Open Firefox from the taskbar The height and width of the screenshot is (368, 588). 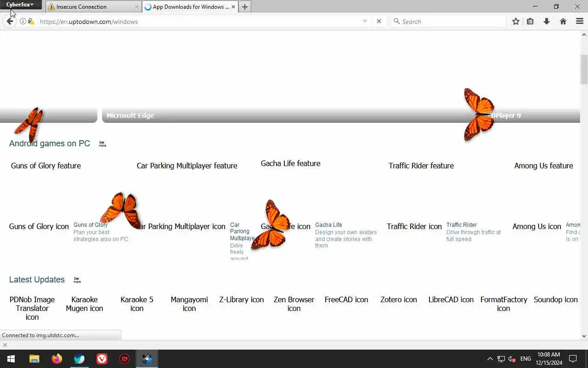(x=57, y=359)
